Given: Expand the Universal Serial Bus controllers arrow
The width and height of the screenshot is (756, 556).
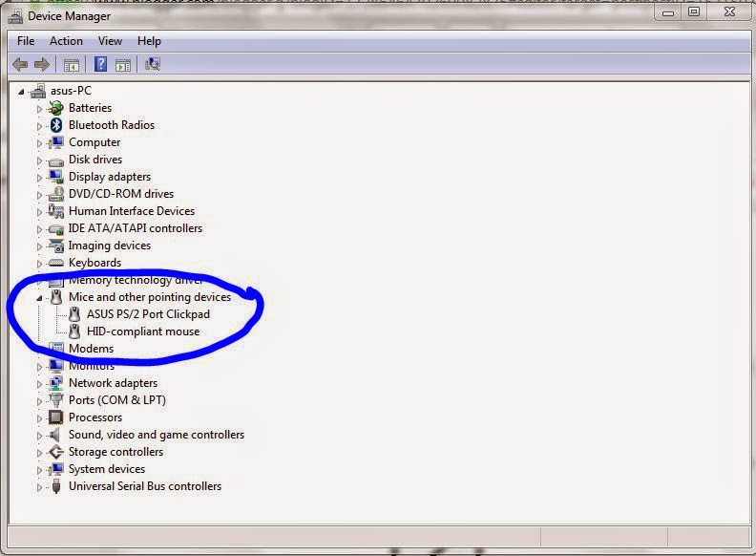Looking at the screenshot, I should click(39, 487).
